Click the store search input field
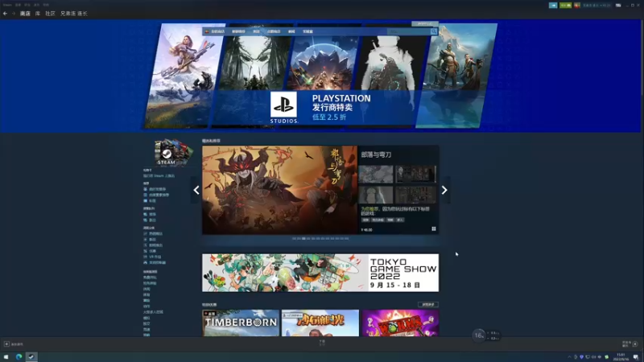This screenshot has width=644, height=362. click(408, 31)
